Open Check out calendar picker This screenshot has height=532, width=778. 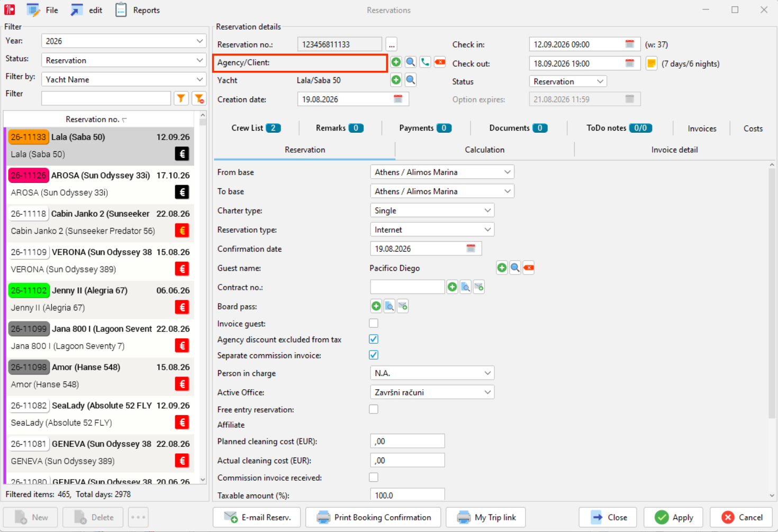pyautogui.click(x=630, y=63)
